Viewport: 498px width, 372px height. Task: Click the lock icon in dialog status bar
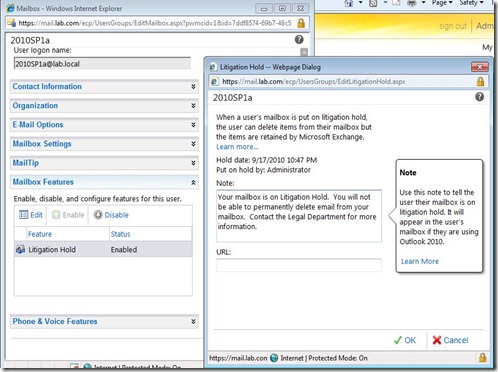tap(482, 358)
